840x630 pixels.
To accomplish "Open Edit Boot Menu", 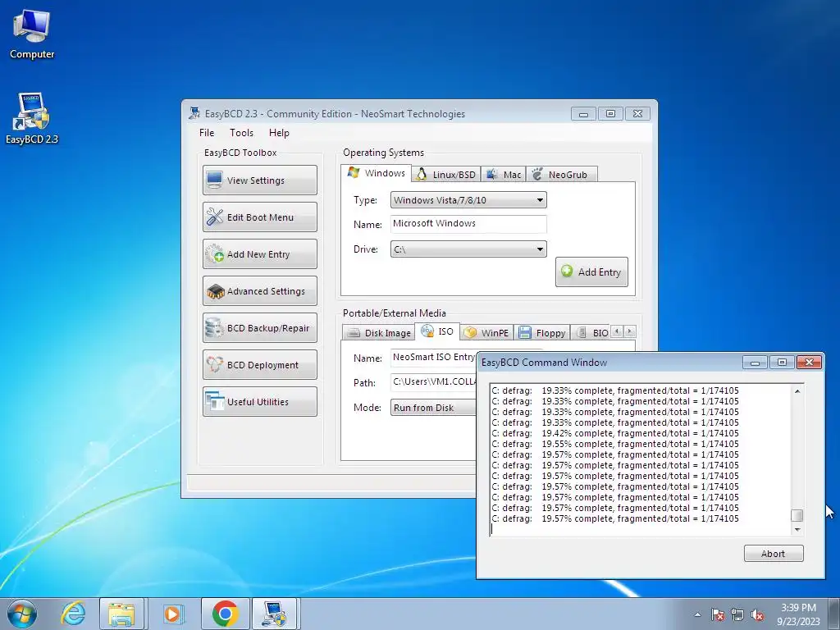I will (x=260, y=217).
